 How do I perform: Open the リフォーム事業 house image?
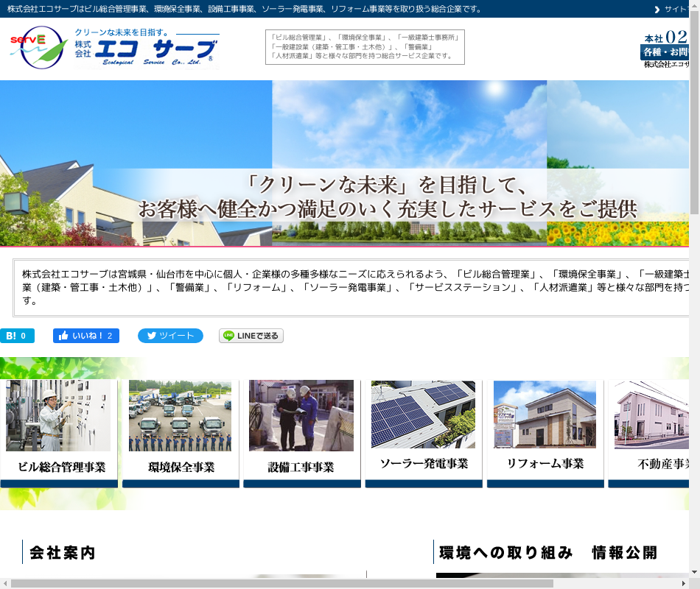tap(545, 415)
